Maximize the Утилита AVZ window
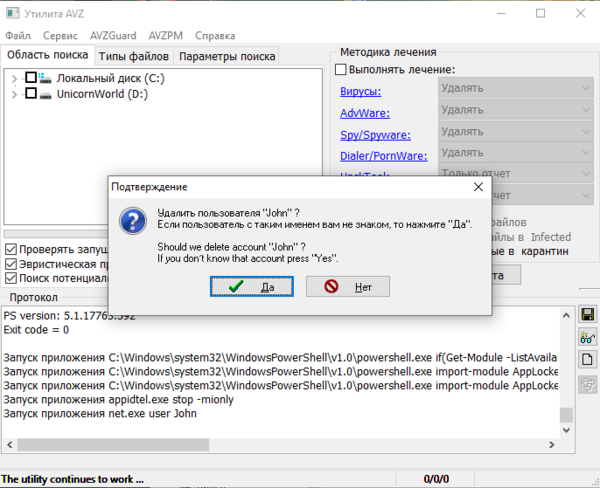The image size is (600, 488). (x=540, y=14)
